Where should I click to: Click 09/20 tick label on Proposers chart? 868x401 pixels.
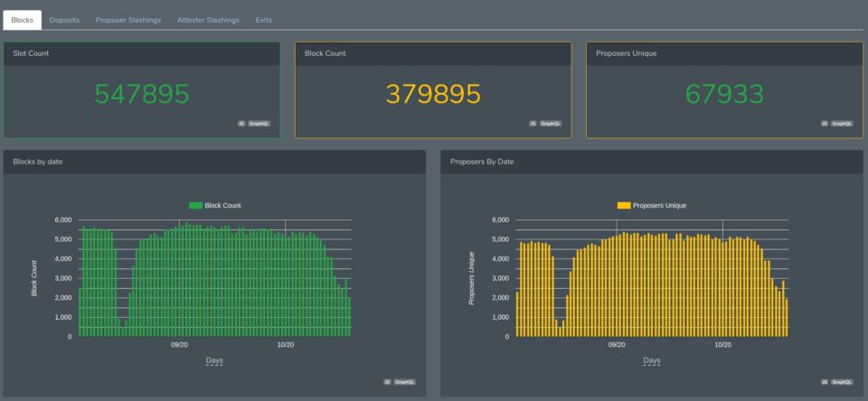click(x=617, y=345)
